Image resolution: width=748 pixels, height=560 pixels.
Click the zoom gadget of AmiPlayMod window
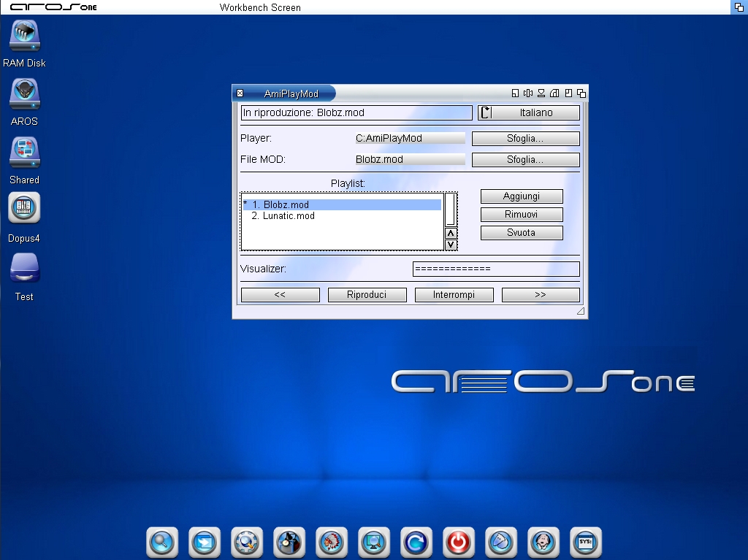point(568,93)
